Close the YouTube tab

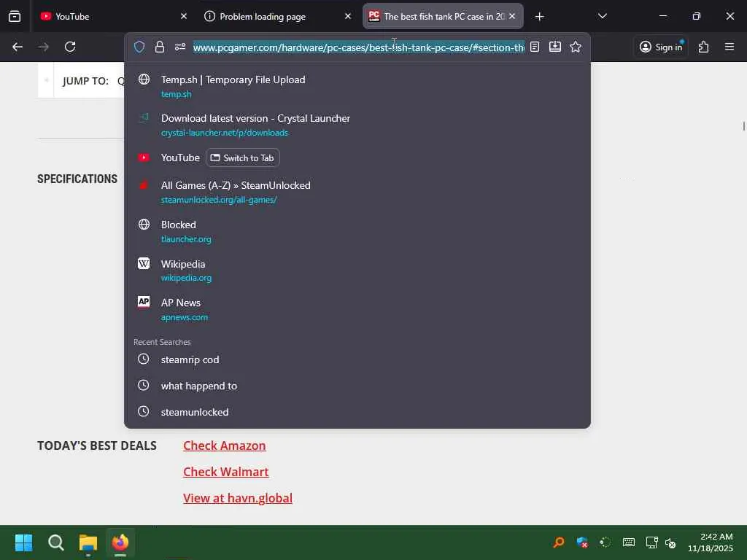(x=184, y=16)
